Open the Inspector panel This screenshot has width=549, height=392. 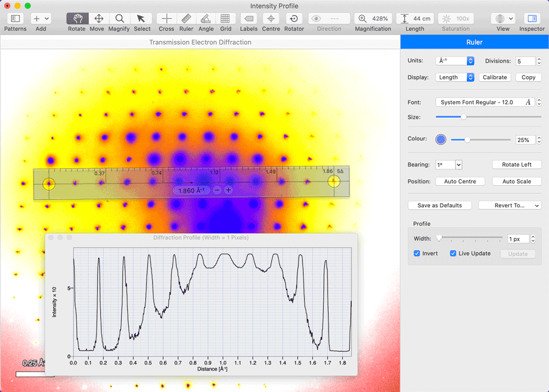(x=532, y=19)
